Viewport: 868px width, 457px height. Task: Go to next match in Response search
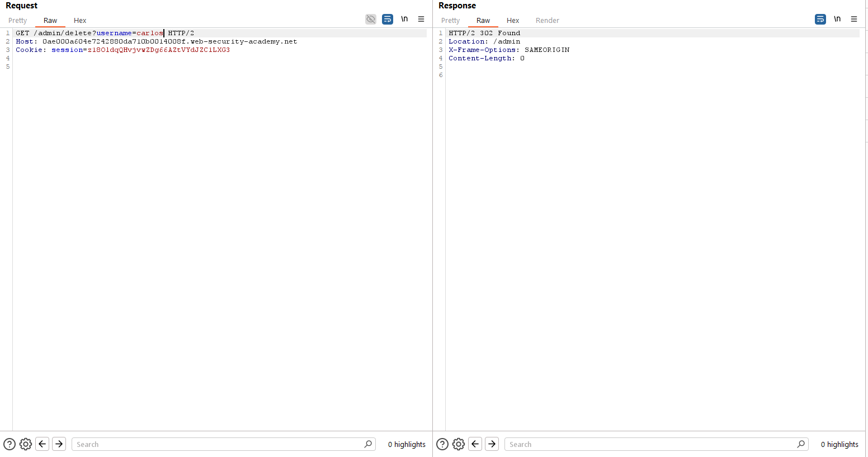[492, 444]
